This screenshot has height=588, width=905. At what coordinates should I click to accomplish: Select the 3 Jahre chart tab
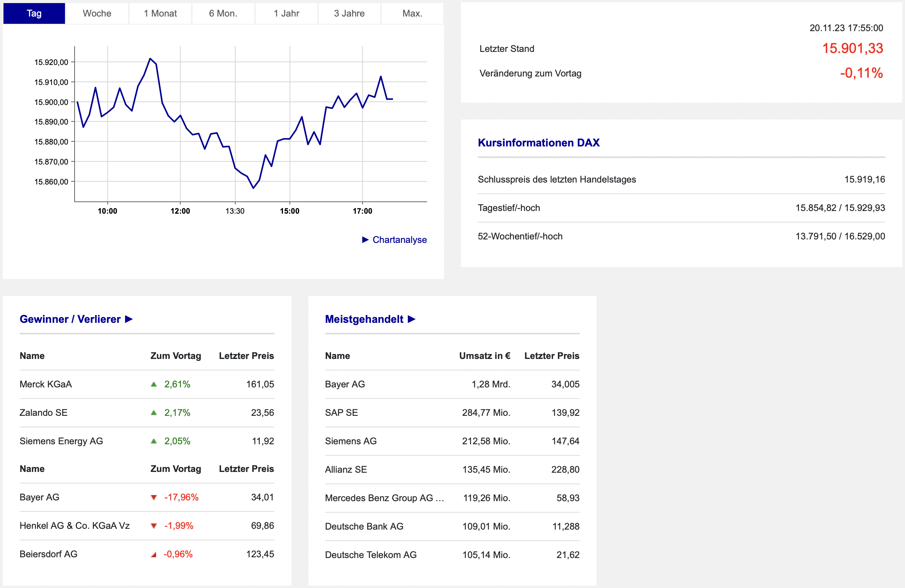point(349,13)
